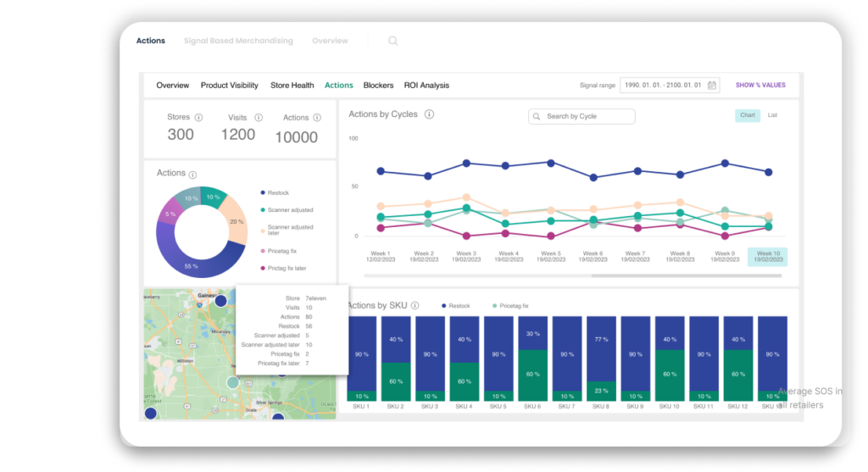Click info icon next to Stores
The height and width of the screenshot is (472, 868).
(x=198, y=118)
